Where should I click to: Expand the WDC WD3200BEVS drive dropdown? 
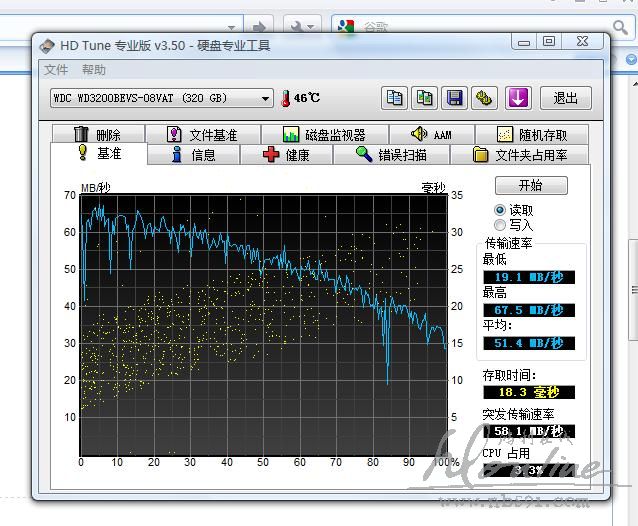click(265, 98)
